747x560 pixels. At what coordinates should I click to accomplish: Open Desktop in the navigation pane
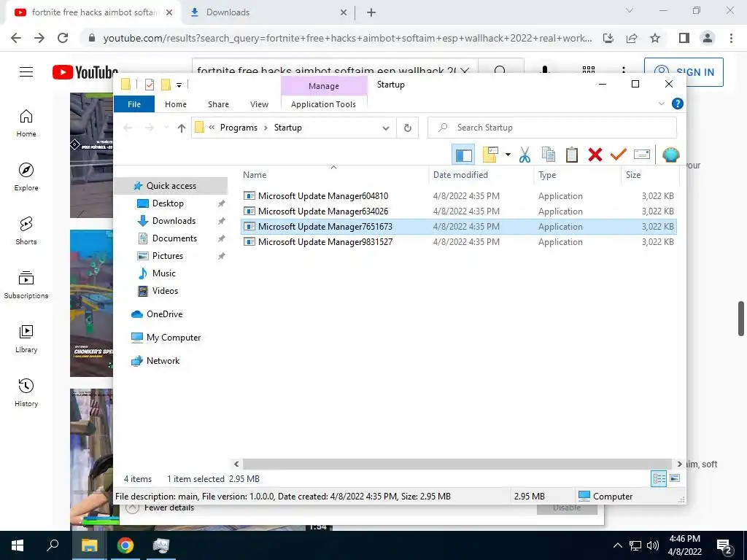(168, 203)
